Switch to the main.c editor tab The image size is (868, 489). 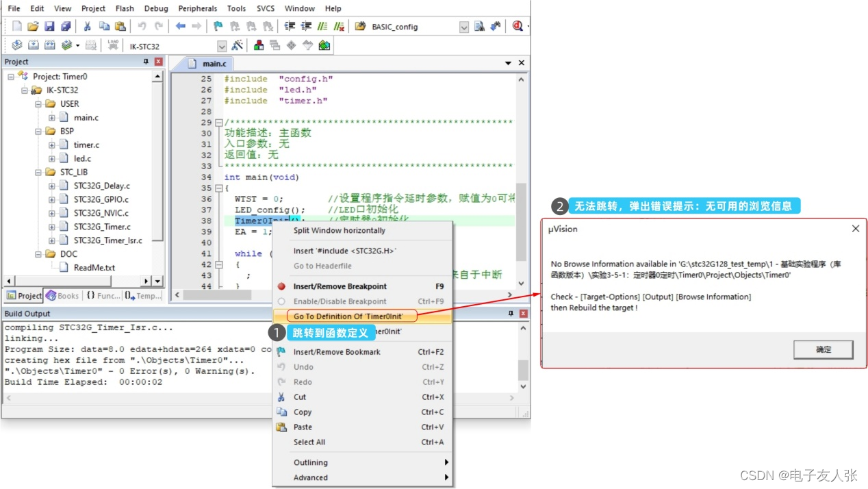coord(206,64)
